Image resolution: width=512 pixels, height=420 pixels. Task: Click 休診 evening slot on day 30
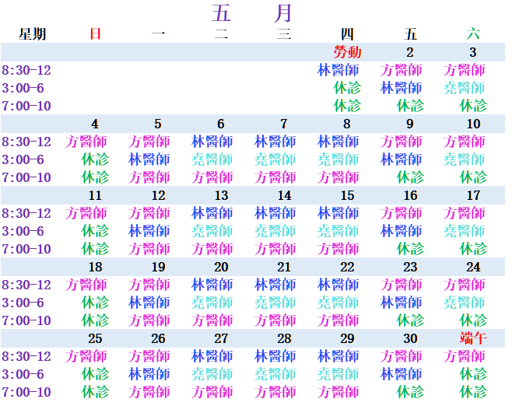(410, 391)
